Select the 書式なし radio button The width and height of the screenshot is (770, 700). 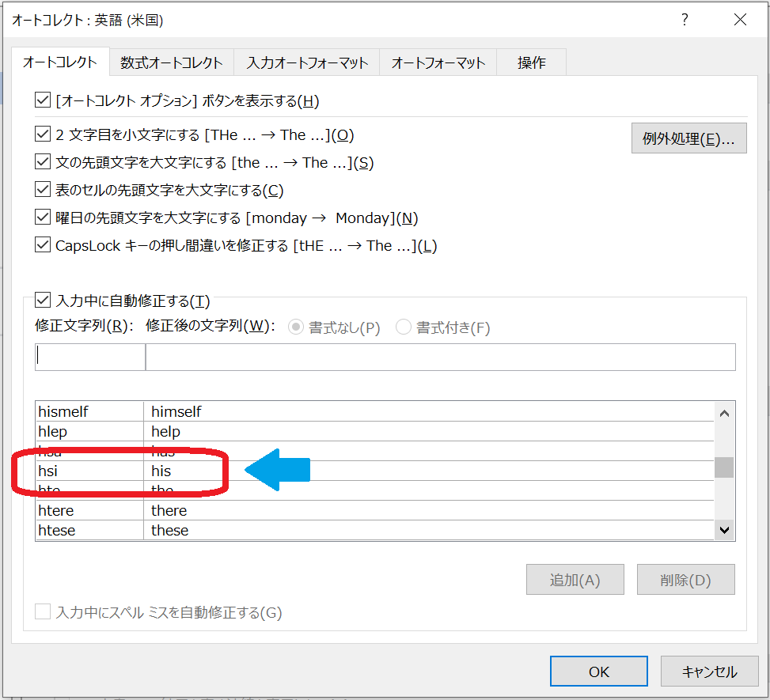[296, 327]
